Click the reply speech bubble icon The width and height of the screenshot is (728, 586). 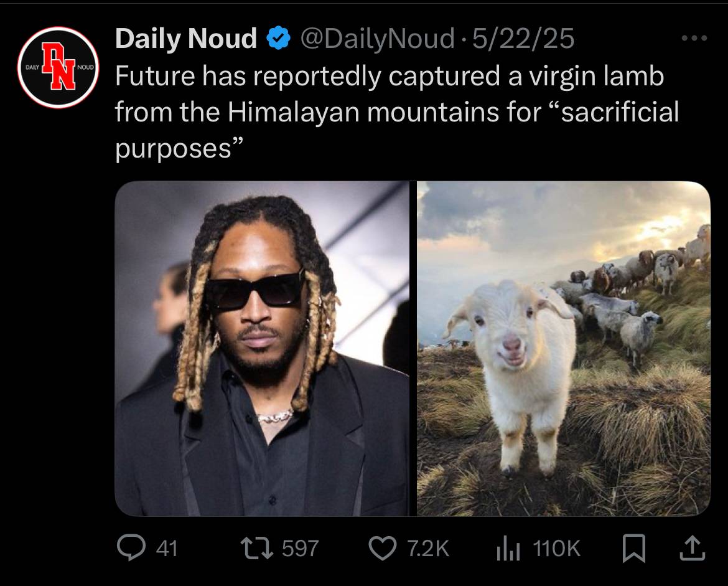point(131,547)
